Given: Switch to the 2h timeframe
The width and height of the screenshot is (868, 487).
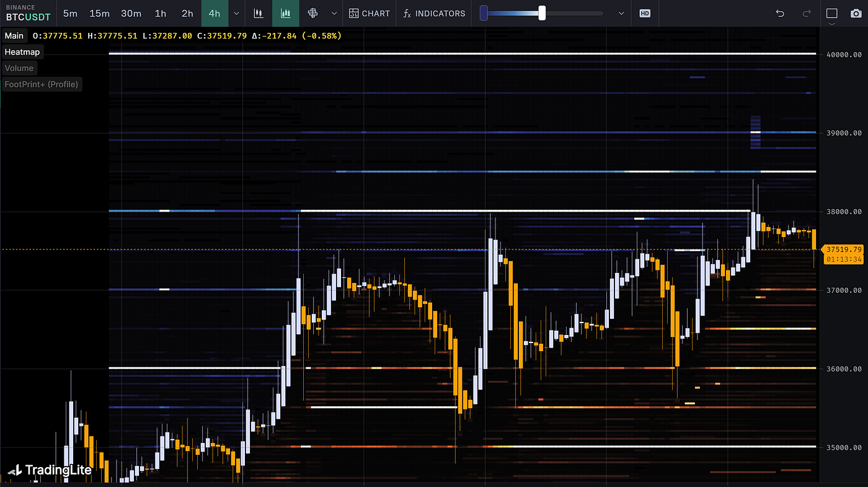Looking at the screenshot, I should tap(187, 13).
